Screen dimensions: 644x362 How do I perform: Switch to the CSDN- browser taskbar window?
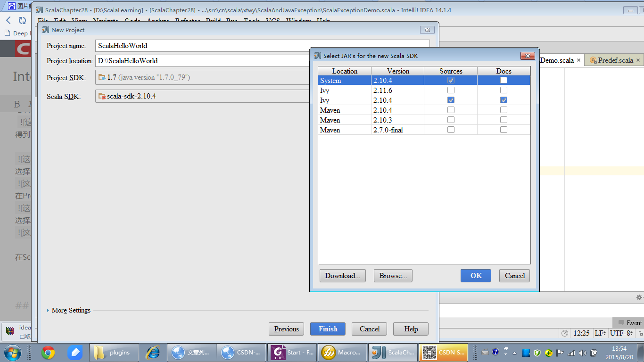(242, 352)
